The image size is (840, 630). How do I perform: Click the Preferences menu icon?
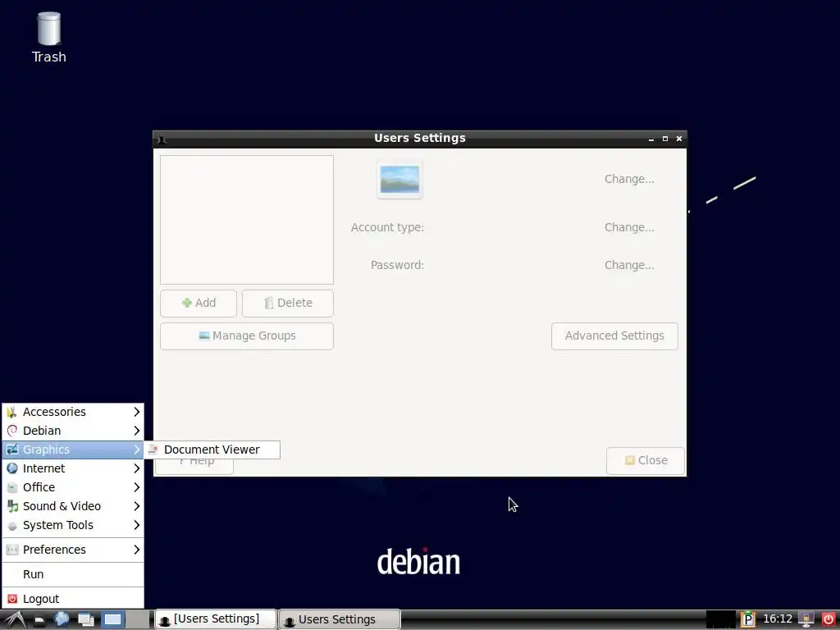11,550
